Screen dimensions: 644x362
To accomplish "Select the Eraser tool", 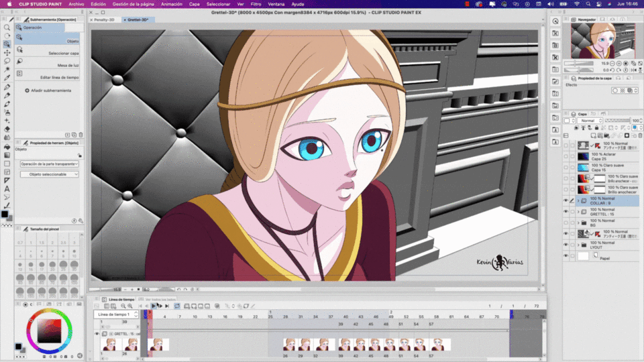I will [7, 129].
